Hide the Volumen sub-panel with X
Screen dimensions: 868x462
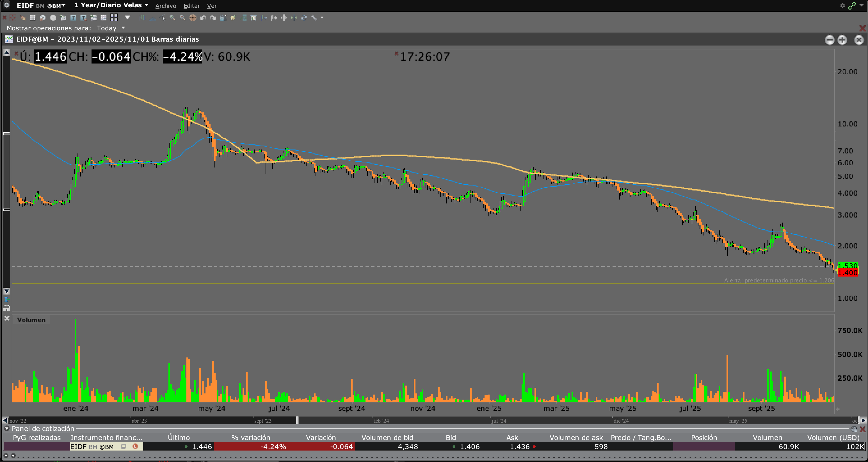tap(7, 318)
